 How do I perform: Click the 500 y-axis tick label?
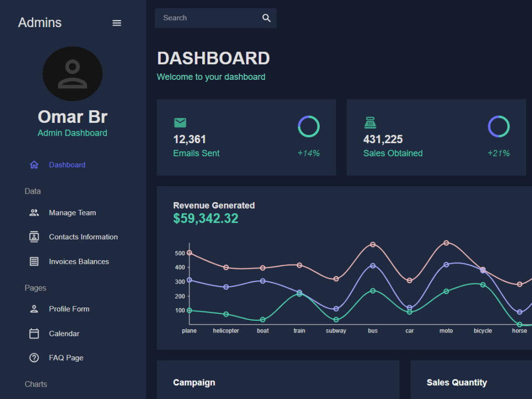pyautogui.click(x=180, y=253)
